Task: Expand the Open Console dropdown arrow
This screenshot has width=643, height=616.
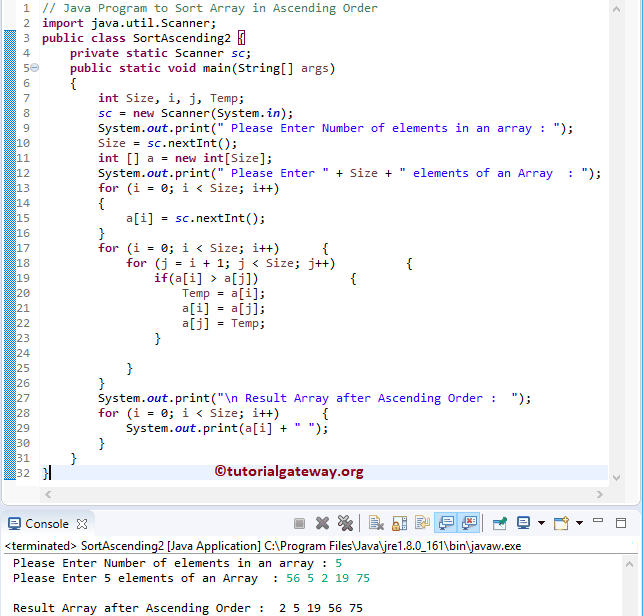Action: (x=579, y=523)
